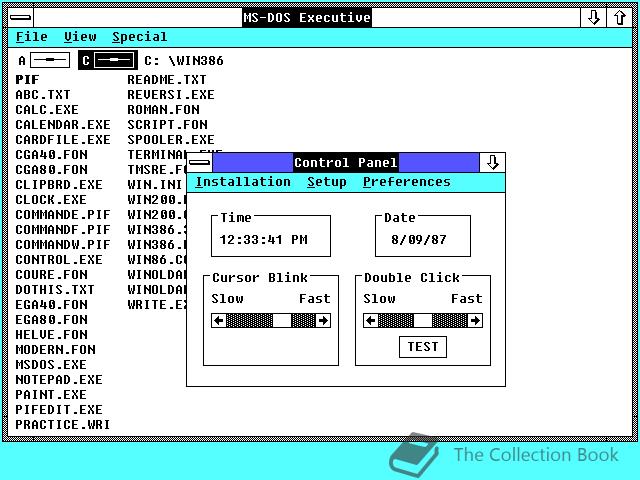Click the Control Panel title bar
This screenshot has width=640, height=480.
[346, 163]
